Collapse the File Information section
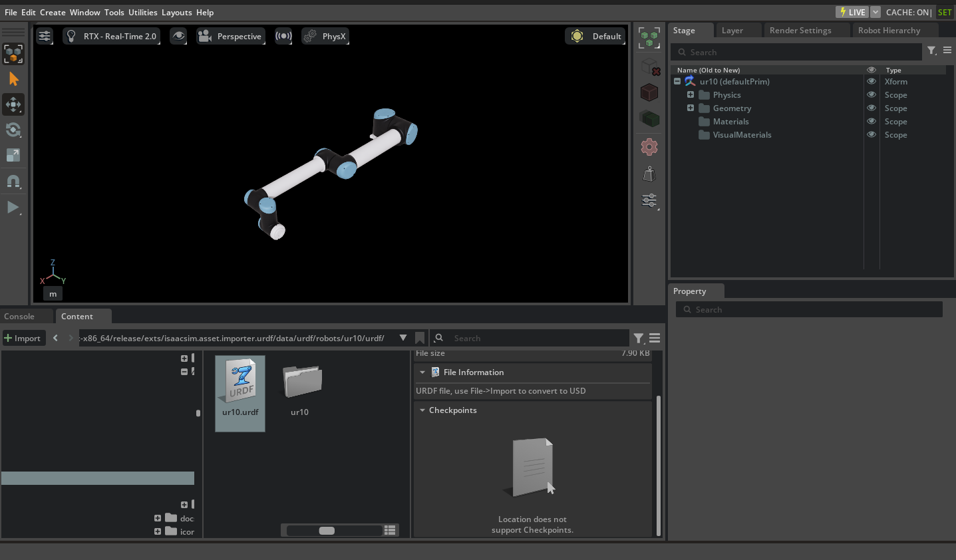Viewport: 956px width, 560px height. (422, 372)
